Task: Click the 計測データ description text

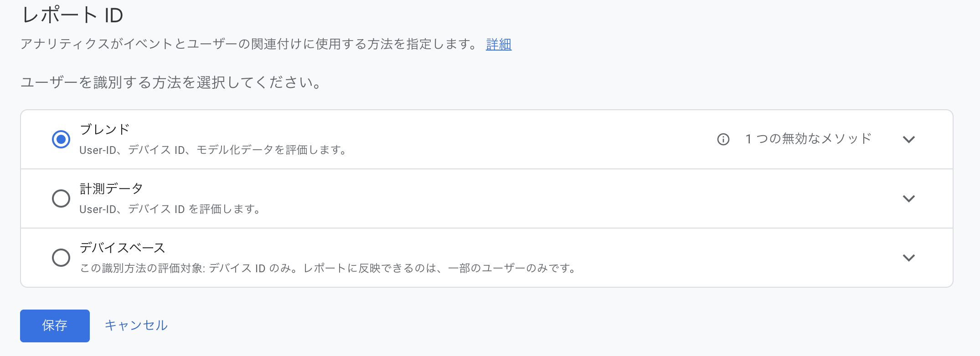Action: 170,209
